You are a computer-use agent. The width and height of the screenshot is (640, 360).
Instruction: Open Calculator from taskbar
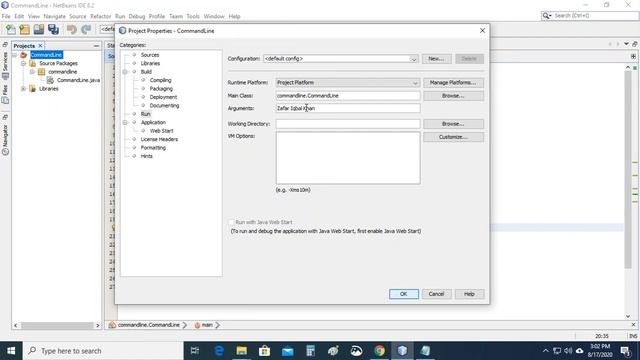[x=310, y=351]
